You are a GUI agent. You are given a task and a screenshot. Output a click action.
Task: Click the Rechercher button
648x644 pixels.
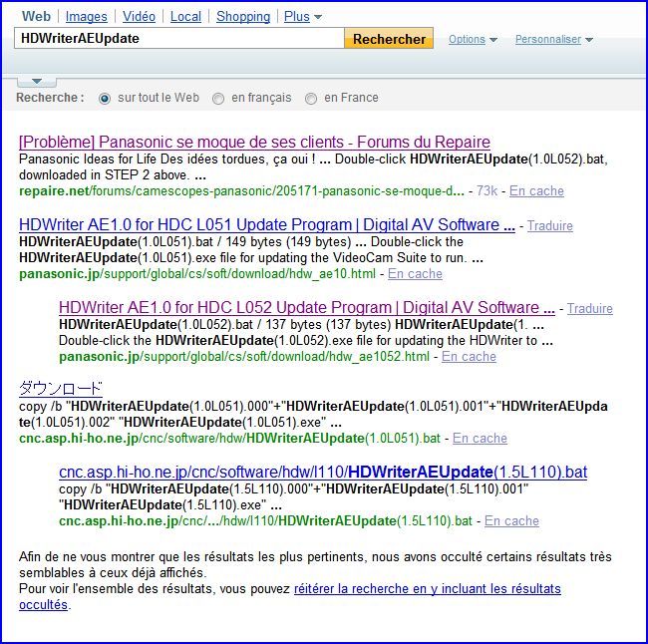[x=389, y=39]
